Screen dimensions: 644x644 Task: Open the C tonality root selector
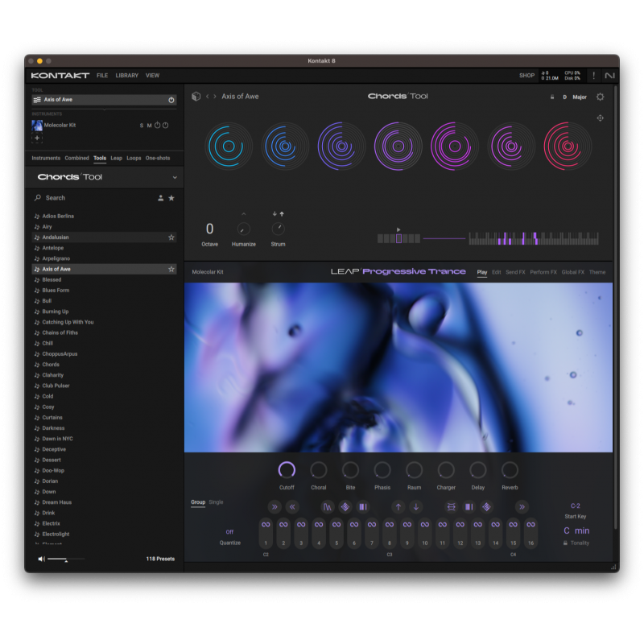pos(567,530)
